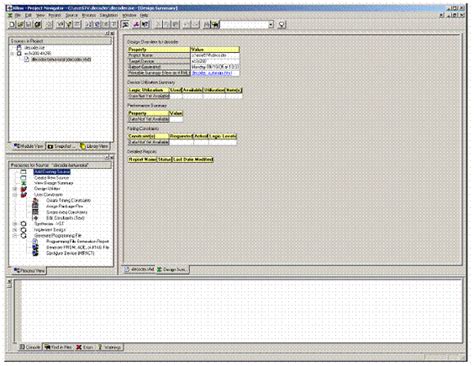Viewport: 474px width, 366px height.
Task: Select the xc2s200 device item in Sources tree
Action: (38, 53)
